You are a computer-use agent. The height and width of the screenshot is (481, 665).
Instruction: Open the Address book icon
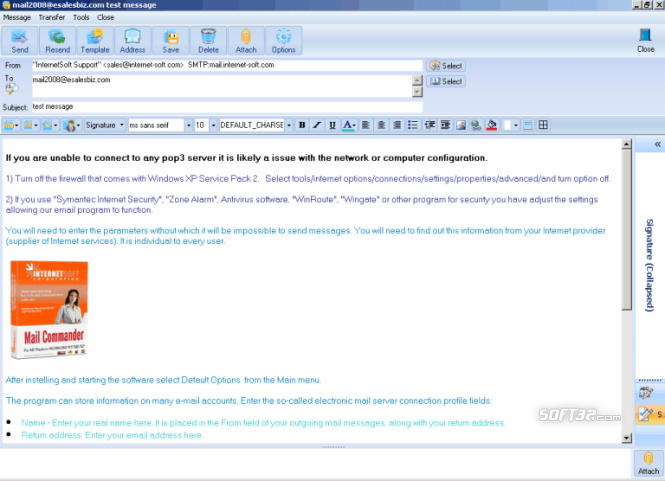(132, 40)
